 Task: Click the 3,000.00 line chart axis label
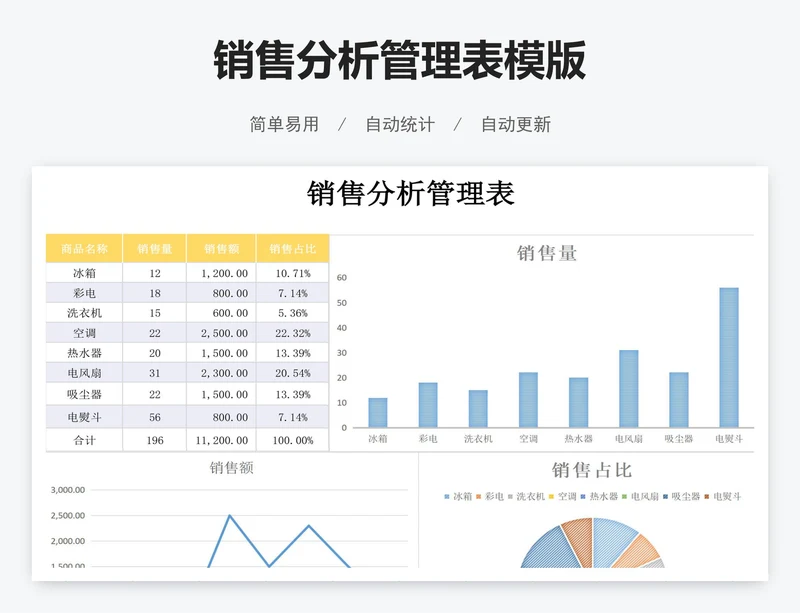tap(68, 490)
